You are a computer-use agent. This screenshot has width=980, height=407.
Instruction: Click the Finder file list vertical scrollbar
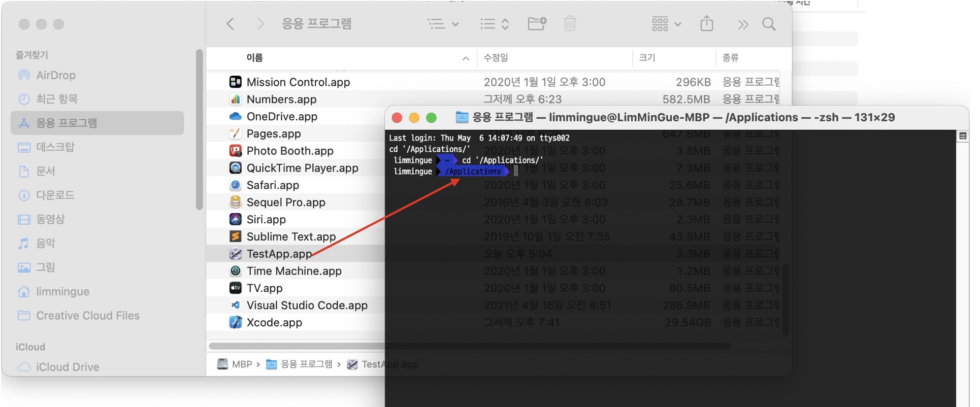[786, 299]
